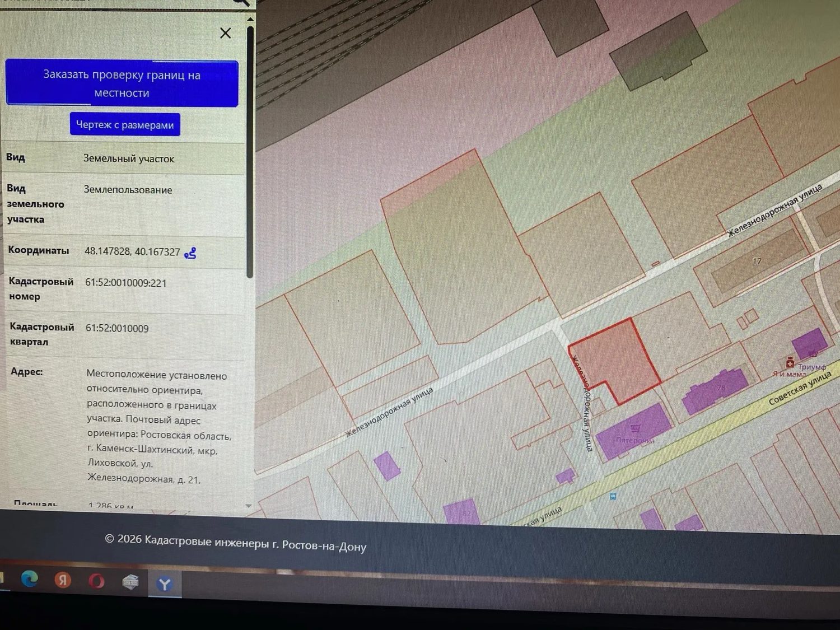Image resolution: width=840 pixels, height=630 pixels.
Task: Open the Yandex 'Я' taskbar icon
Action: point(63,580)
